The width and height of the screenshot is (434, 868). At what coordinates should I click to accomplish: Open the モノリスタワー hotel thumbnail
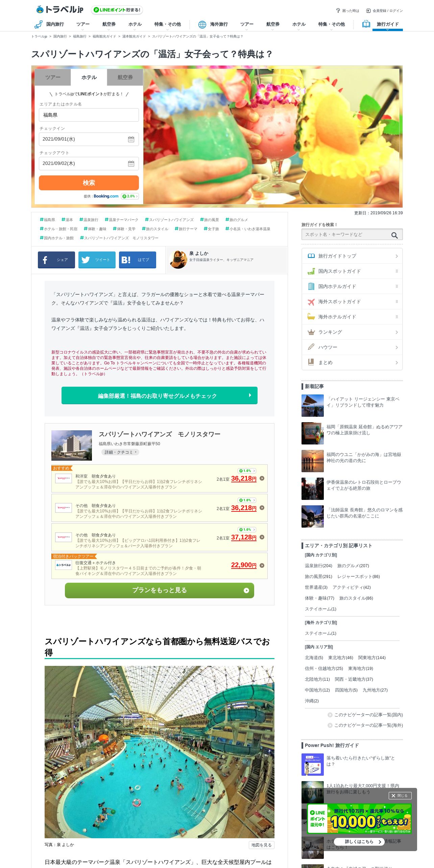(x=72, y=445)
